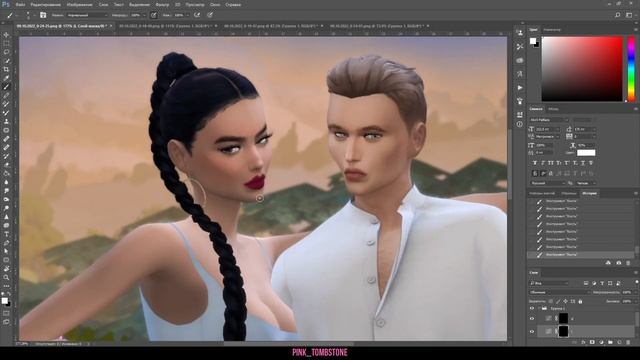Switch to the second open document tab
Image resolution: width=640 pixels, height=360 pixels.
167,26
